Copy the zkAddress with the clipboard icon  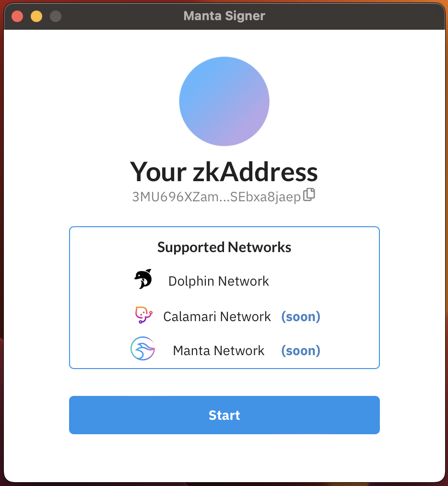(309, 195)
